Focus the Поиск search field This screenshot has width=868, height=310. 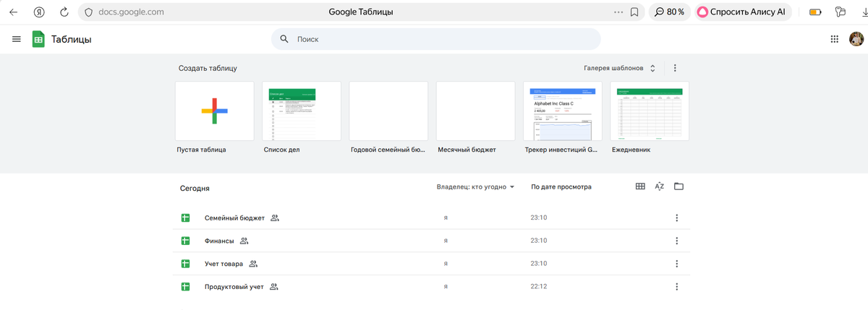click(x=435, y=39)
